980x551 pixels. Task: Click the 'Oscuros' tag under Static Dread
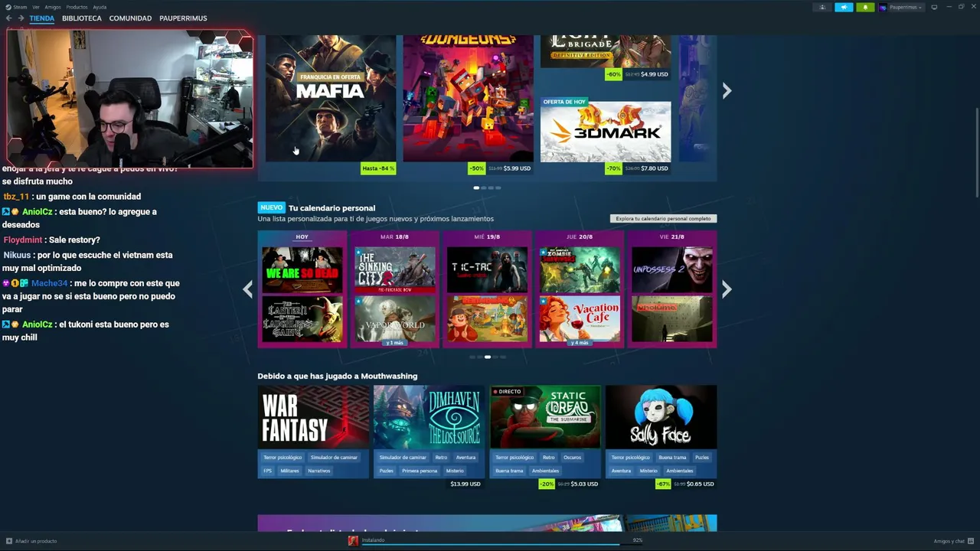click(x=573, y=458)
